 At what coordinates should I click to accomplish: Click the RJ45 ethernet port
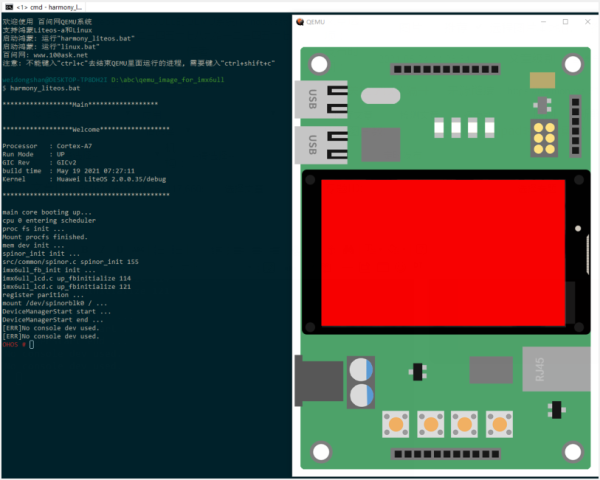[x=556, y=369]
